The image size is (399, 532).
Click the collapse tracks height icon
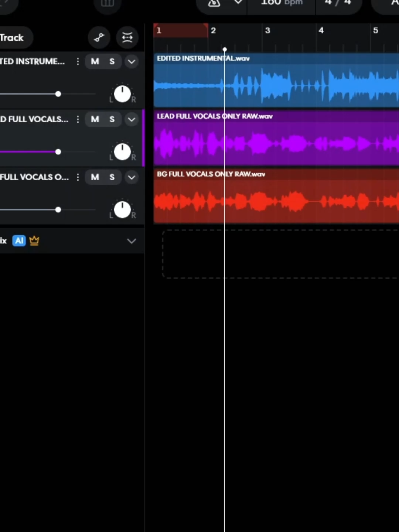(x=127, y=37)
